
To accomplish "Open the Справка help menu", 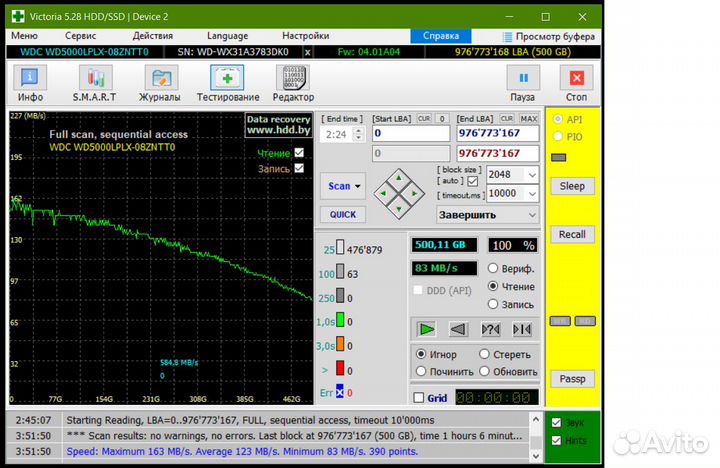I will pos(441,36).
